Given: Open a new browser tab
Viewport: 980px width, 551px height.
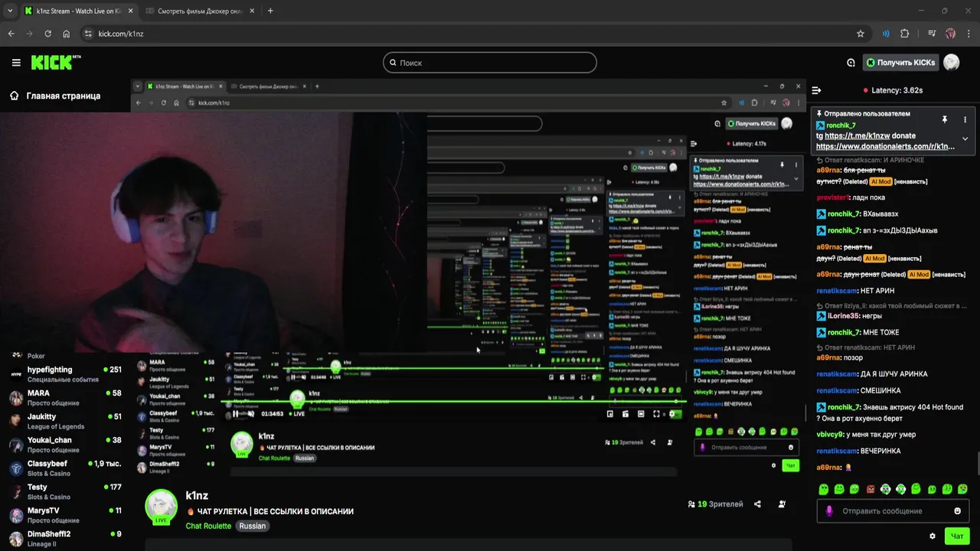Looking at the screenshot, I should (270, 11).
